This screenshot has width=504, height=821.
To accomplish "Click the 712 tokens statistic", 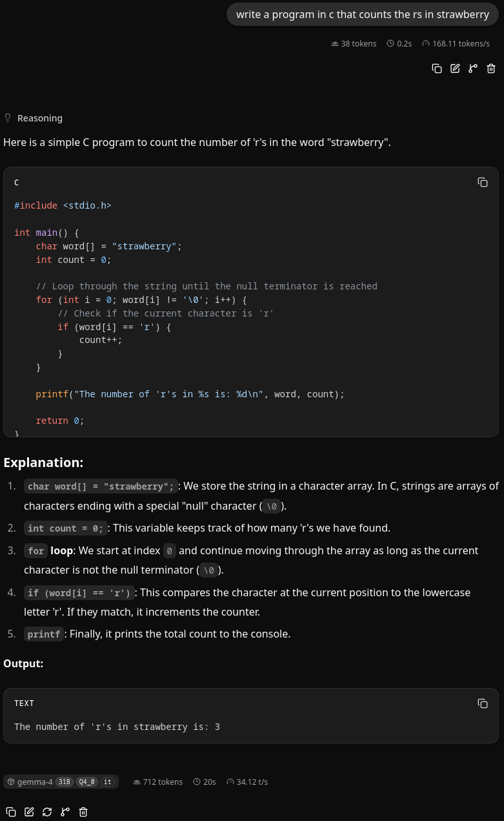I will pyautogui.click(x=157, y=782).
